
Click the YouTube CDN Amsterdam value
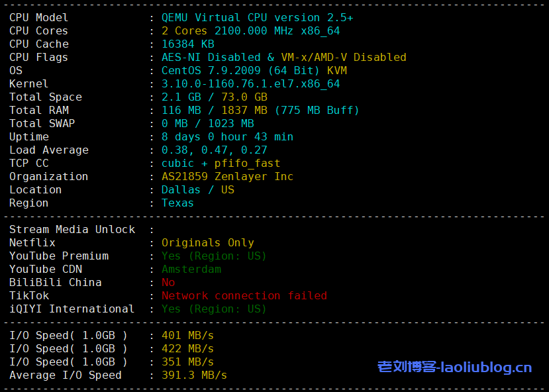pos(191,269)
